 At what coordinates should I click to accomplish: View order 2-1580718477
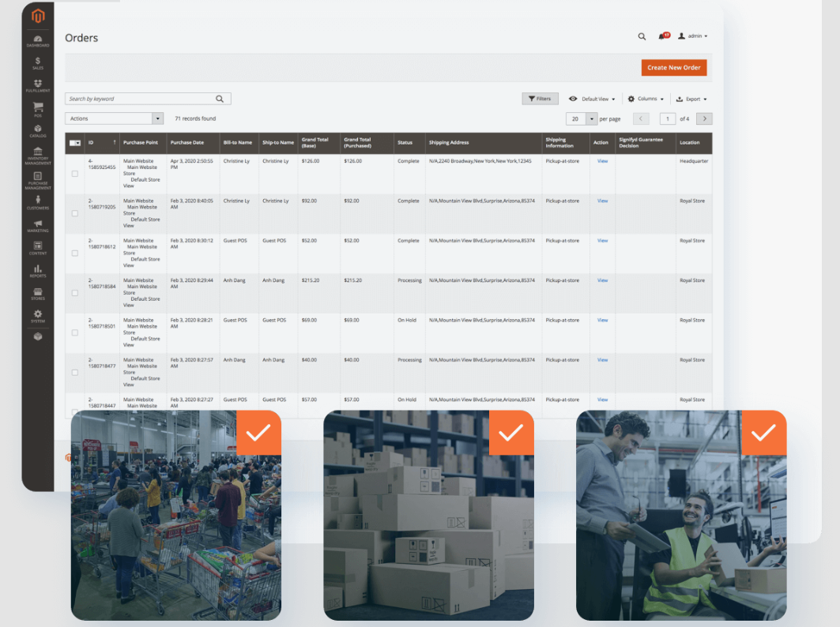603,360
